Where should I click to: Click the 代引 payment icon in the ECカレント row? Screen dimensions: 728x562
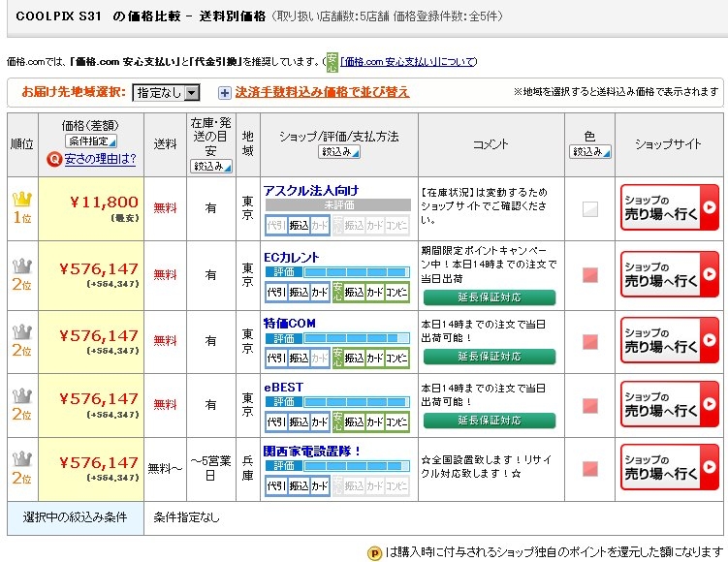[x=276, y=293]
